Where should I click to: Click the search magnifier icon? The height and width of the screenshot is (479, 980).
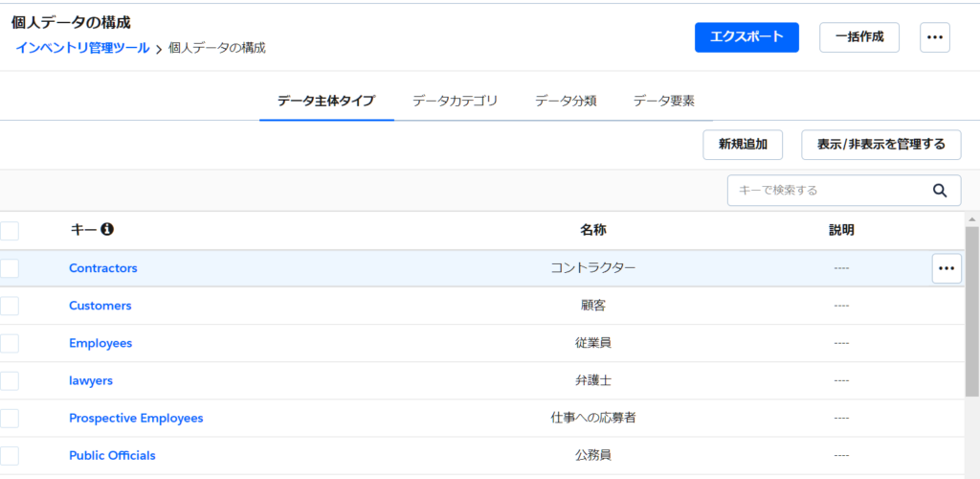click(x=940, y=190)
